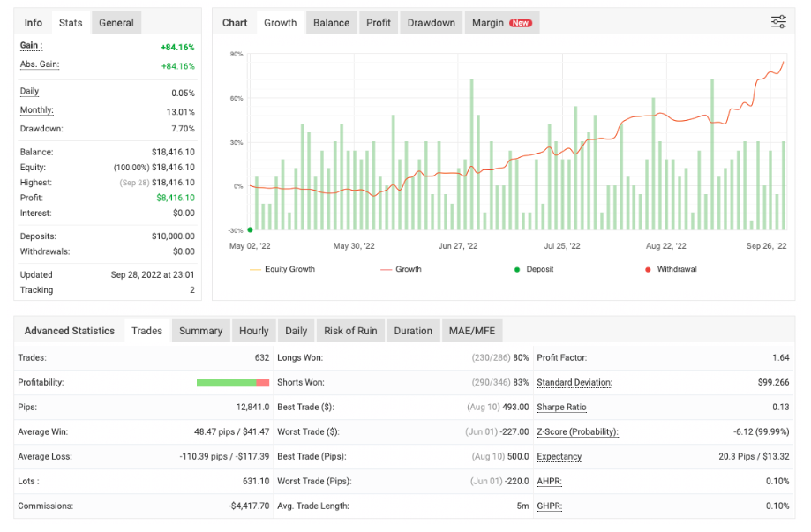Click green deposit dot on chart
This screenshot has height=532, width=811.
pyautogui.click(x=250, y=229)
